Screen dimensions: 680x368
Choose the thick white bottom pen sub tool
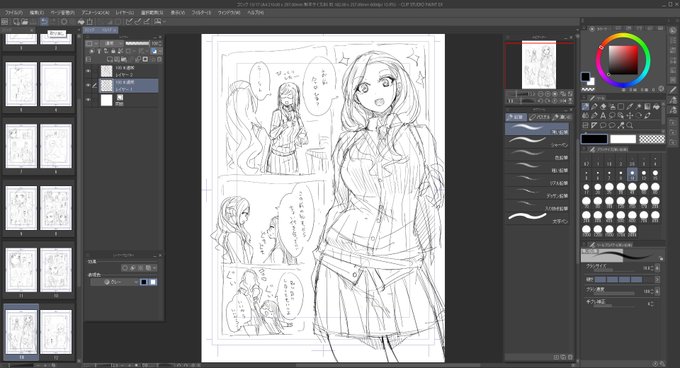point(537,218)
